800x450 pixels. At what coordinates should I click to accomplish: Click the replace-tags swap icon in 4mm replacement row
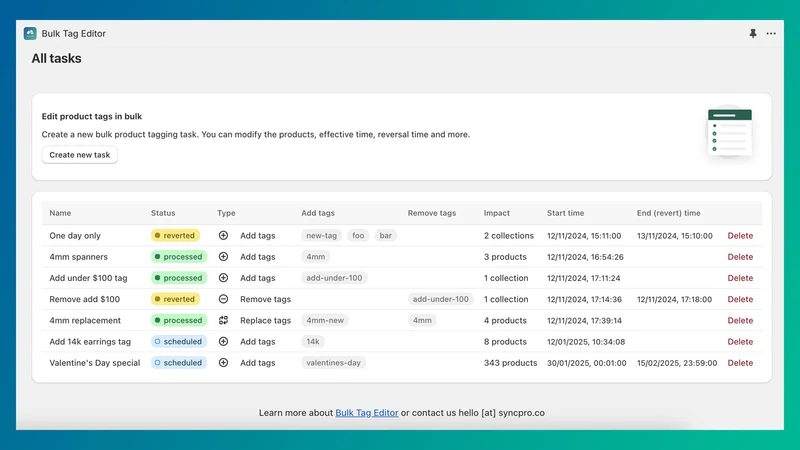[223, 320]
